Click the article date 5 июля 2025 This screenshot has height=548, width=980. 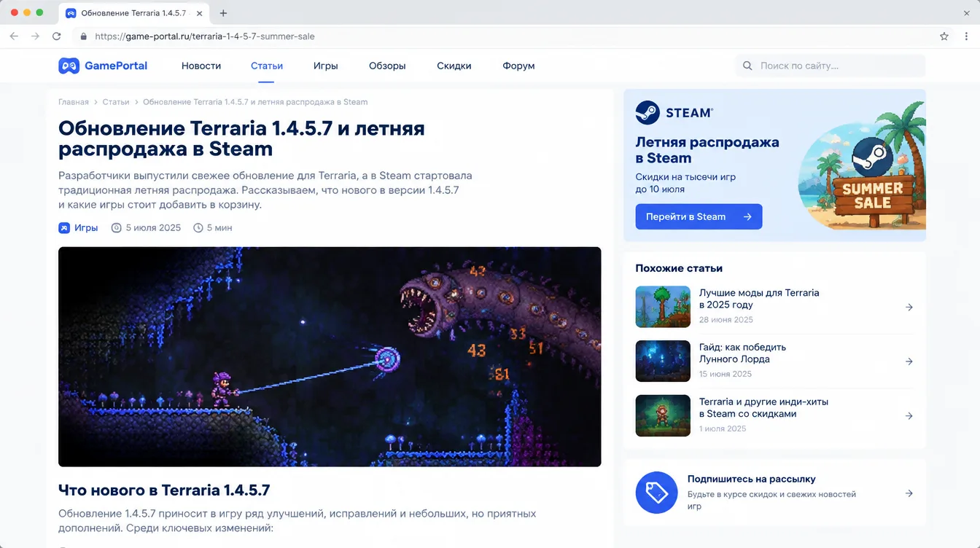point(153,228)
